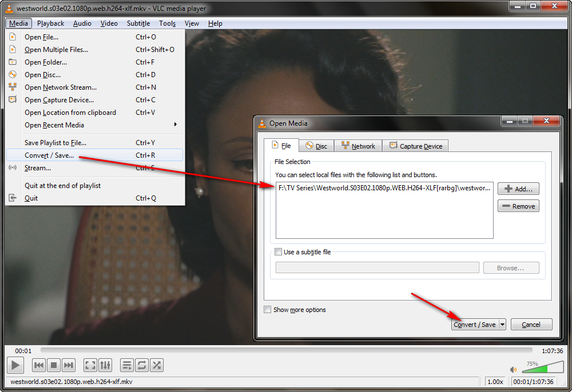Choose Open Location from clipboard
The width and height of the screenshot is (572, 392).
(94, 113)
